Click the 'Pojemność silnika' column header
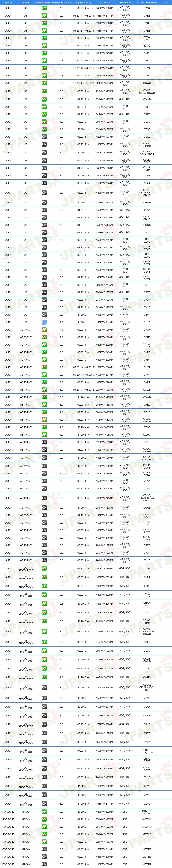The width and height of the screenshot is (172, 868). [x=62, y=2]
